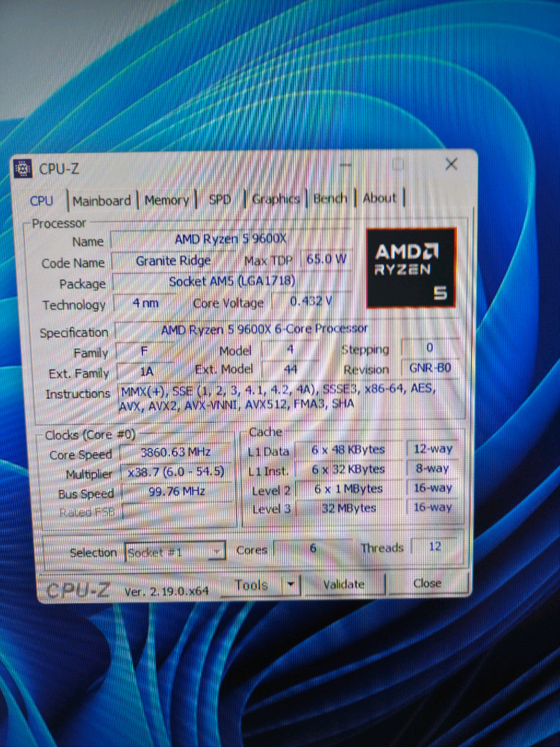Viewport: 560px width, 747px height.
Task: Switch to the SPD tab
Action: (220, 199)
